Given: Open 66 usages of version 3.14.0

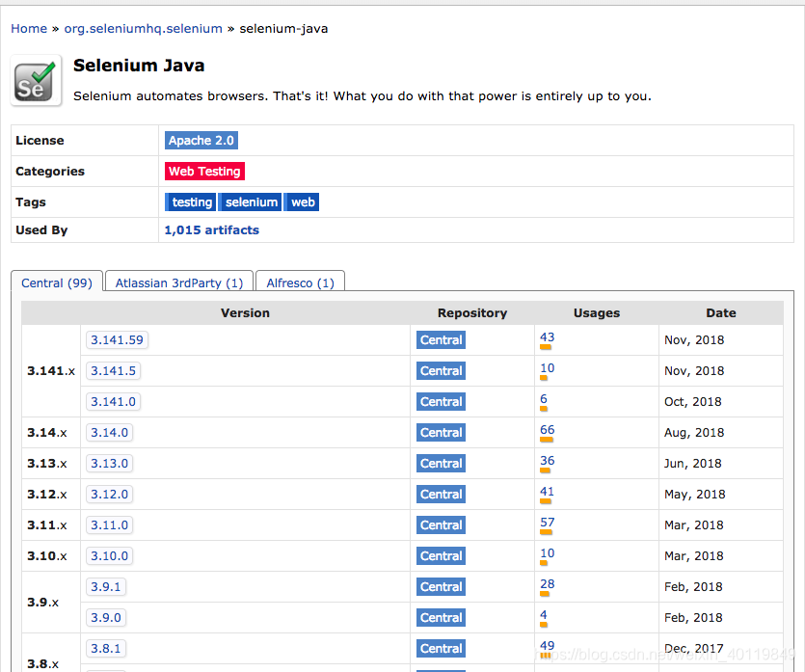Looking at the screenshot, I should point(548,430).
